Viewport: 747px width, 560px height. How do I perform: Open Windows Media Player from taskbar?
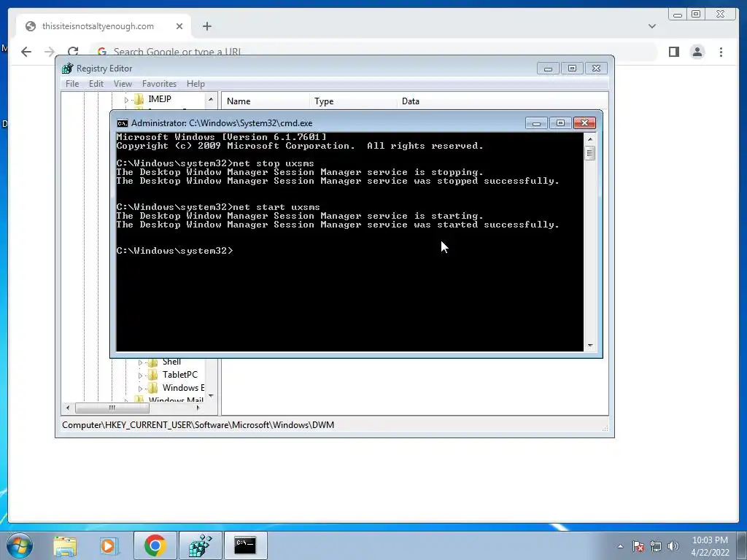pos(108,545)
